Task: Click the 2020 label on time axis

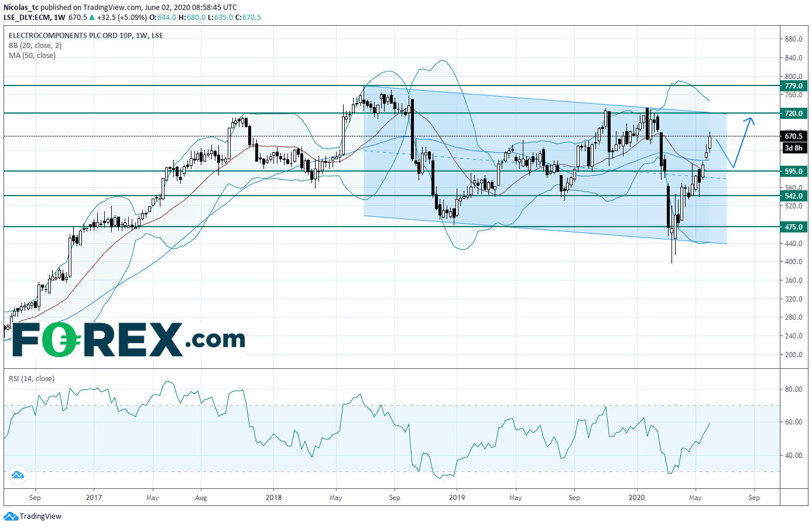Action: (x=636, y=498)
